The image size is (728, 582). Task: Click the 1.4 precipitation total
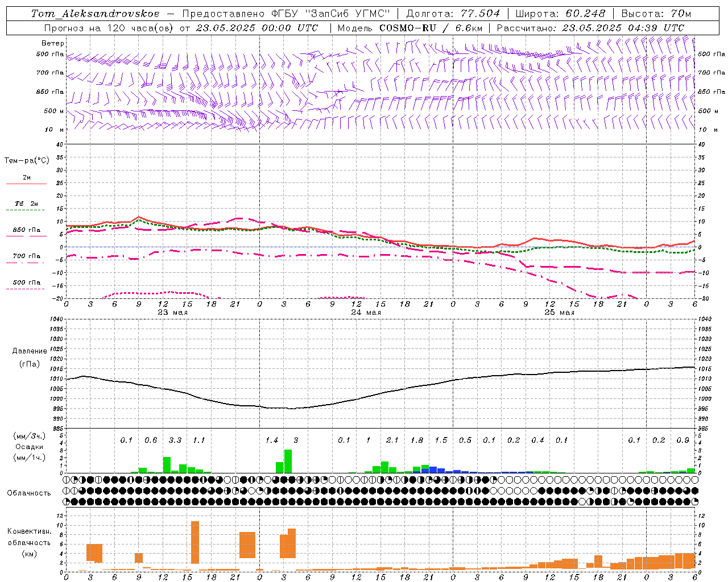pyautogui.click(x=272, y=440)
